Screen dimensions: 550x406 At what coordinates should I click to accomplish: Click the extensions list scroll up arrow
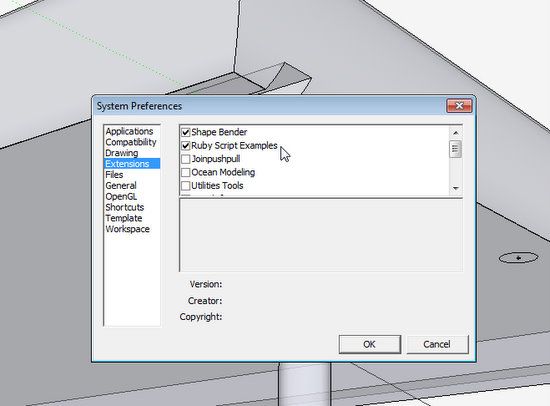point(456,133)
